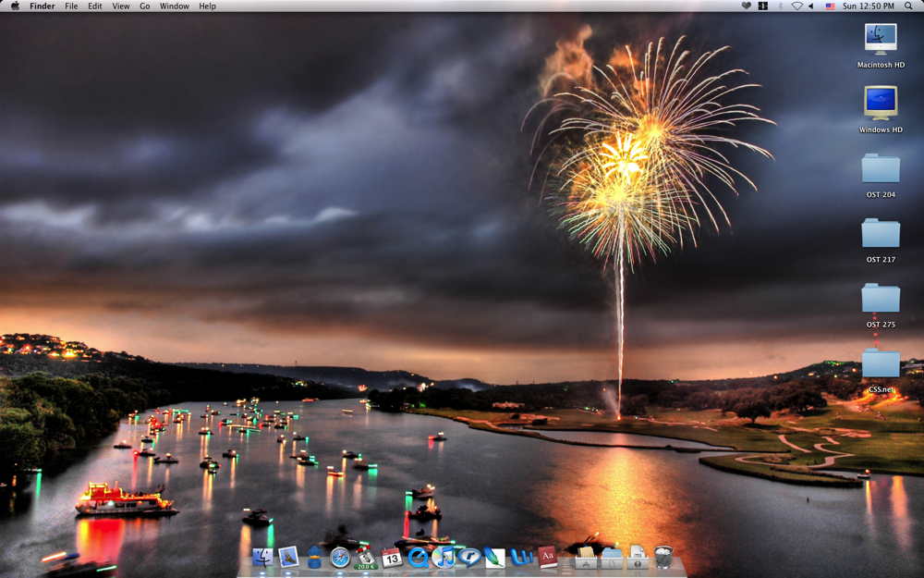Open the View menu
Image resolution: width=924 pixels, height=578 pixels.
click(121, 6)
